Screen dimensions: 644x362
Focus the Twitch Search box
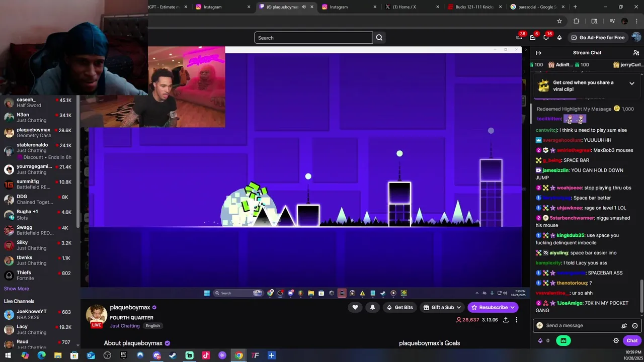click(313, 38)
